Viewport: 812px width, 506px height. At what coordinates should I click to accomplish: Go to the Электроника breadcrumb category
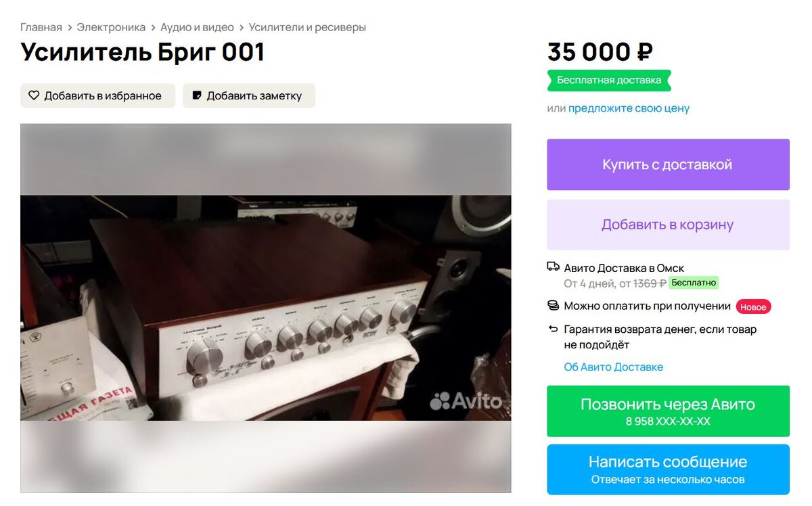pyautogui.click(x=111, y=28)
